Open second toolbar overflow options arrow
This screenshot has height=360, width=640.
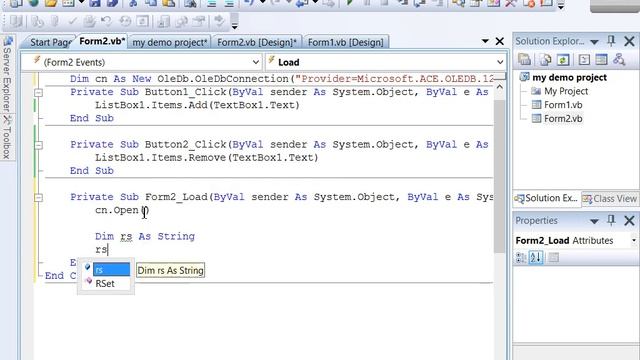[234, 27]
